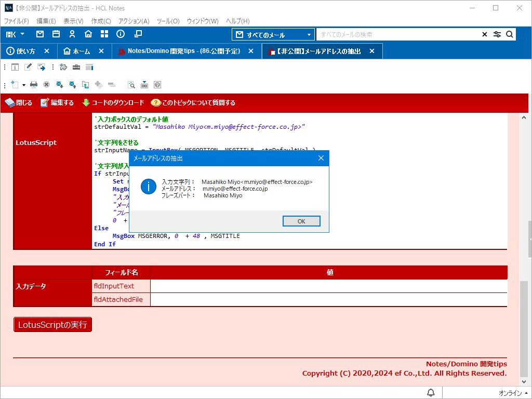Open the Calendar icon in the top toolbar
The height and width of the screenshot is (399, 532).
click(56, 34)
